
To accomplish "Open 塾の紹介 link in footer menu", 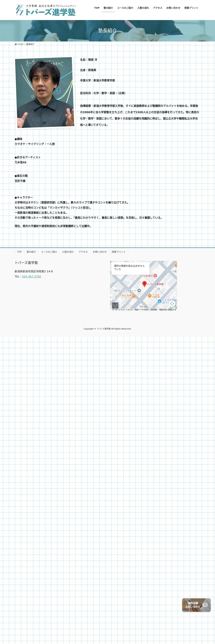I will (x=31, y=252).
